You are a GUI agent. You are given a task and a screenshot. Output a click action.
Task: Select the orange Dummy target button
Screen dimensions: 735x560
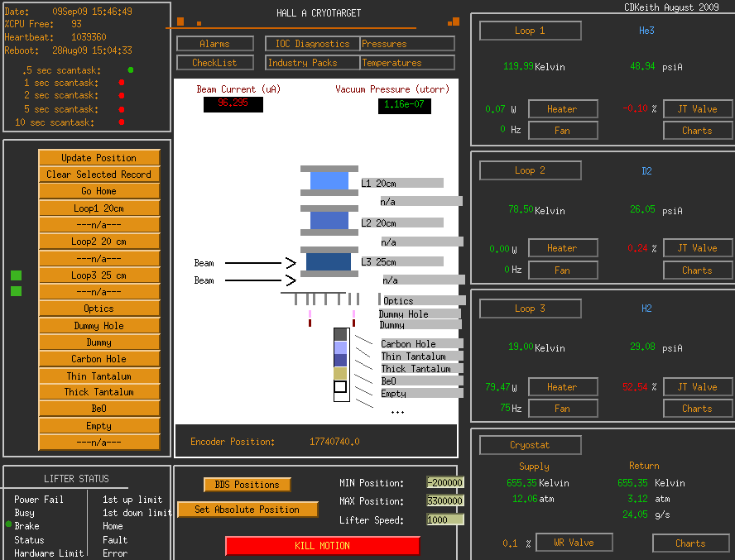tap(98, 342)
